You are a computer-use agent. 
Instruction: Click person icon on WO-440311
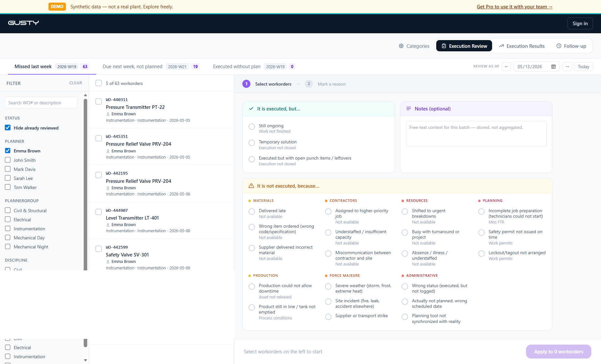(108, 114)
